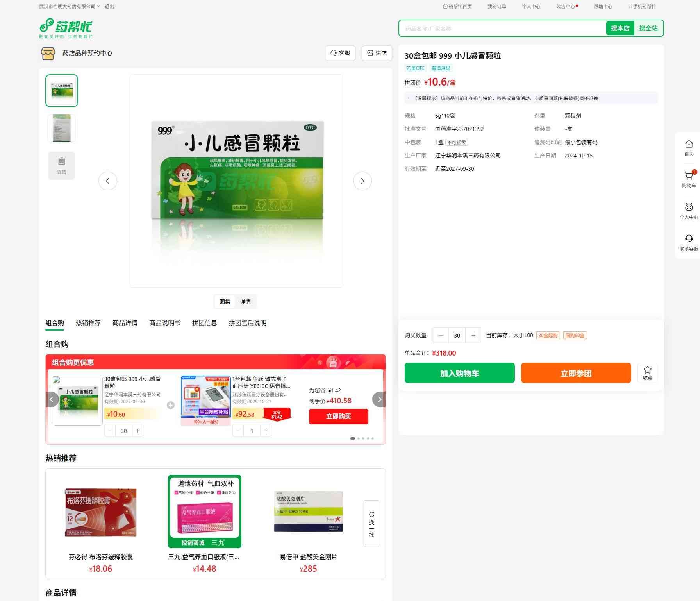
Task: Click the green 加入购物车 button
Action: pos(459,373)
